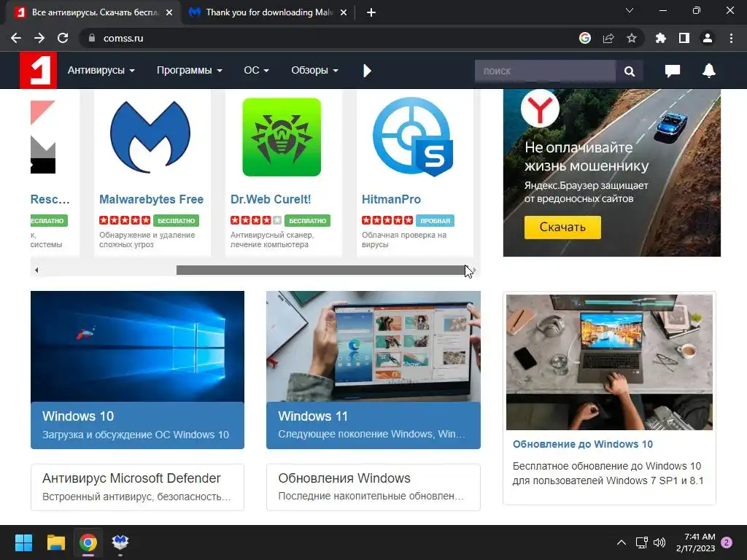
Task: Open the notification count badge
Action: 727,542
